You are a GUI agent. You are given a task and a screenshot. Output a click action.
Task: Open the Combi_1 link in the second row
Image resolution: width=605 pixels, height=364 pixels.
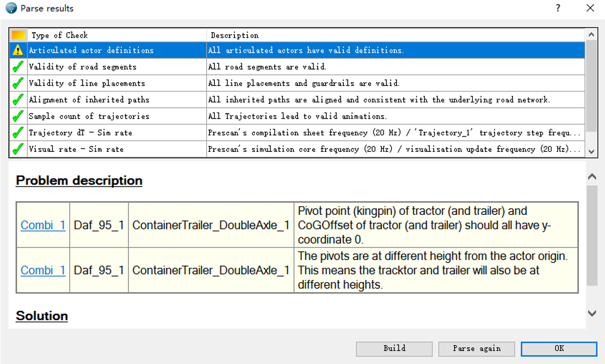42,270
